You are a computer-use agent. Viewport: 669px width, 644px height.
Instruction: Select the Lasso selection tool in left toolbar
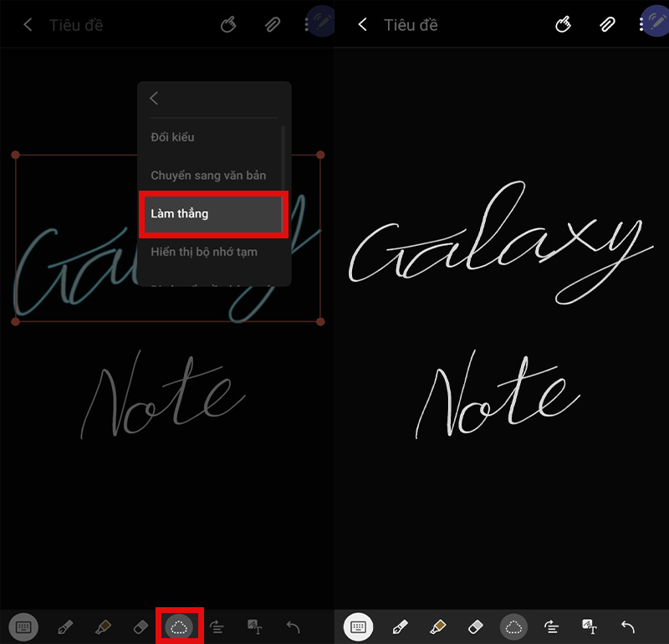tap(179, 627)
